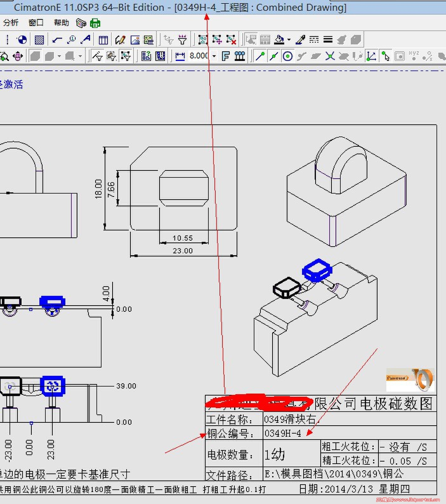Click the F font style icon
Screen dimensions: 446x504
click(x=226, y=56)
